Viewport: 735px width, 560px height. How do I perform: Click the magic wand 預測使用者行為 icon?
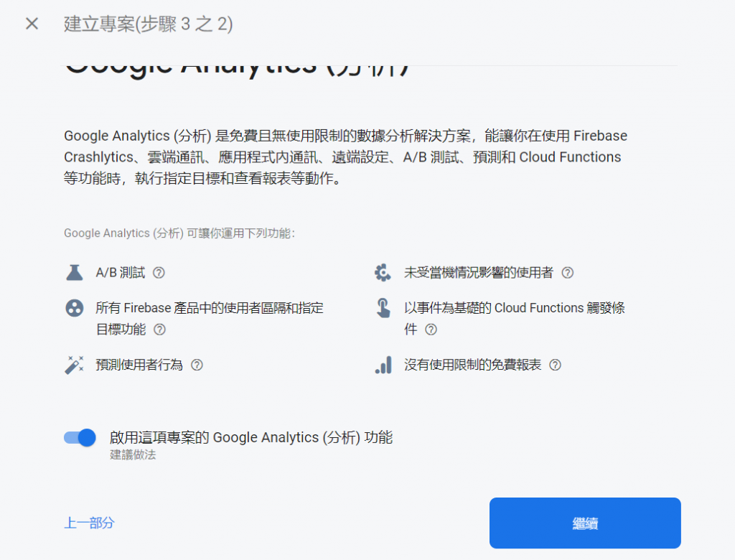(x=75, y=365)
